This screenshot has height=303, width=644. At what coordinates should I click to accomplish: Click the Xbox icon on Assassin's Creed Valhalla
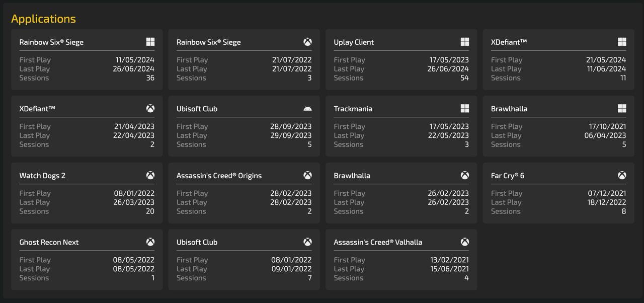pos(464,242)
